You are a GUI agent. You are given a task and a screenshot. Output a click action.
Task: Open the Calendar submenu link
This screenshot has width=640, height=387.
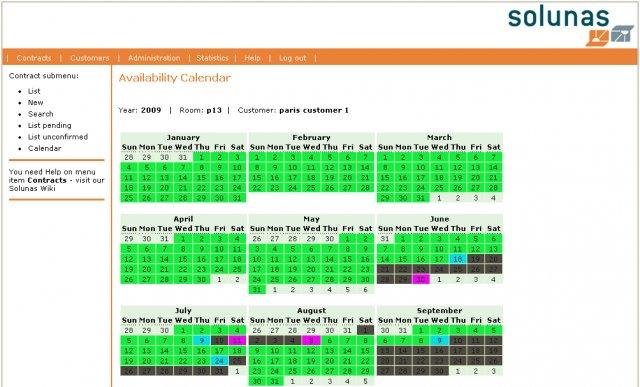(44, 148)
